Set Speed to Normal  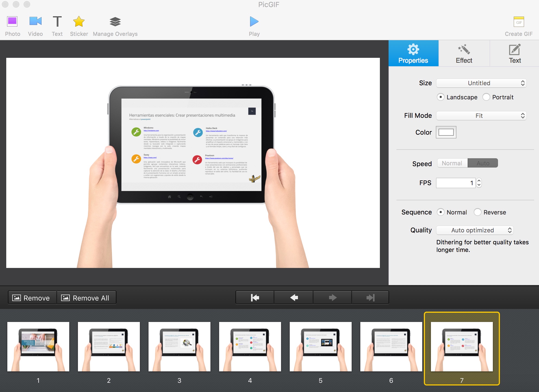pyautogui.click(x=452, y=163)
